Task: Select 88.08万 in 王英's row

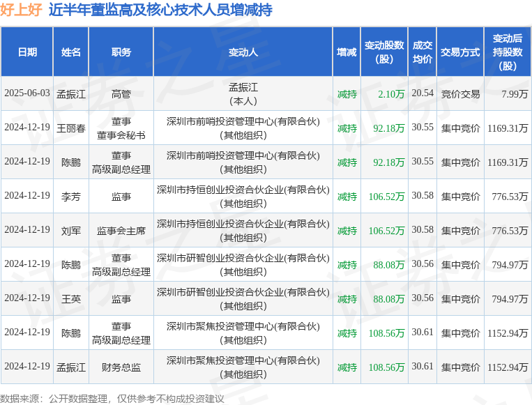Action: (389, 299)
